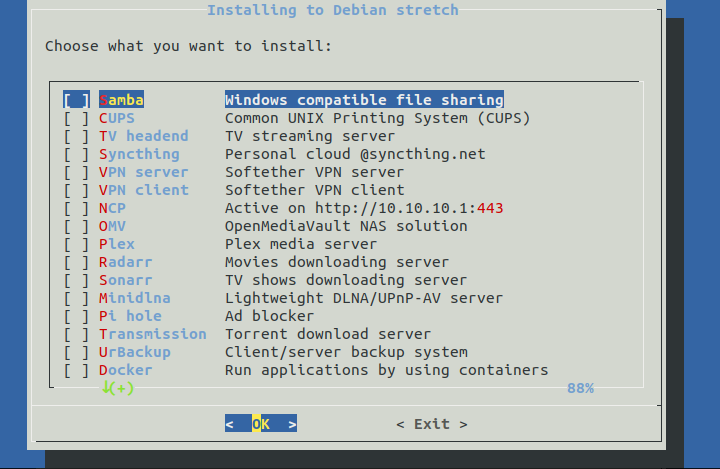The height and width of the screenshot is (469, 720).
Task: Select the Plex entry name
Action: 117,244
